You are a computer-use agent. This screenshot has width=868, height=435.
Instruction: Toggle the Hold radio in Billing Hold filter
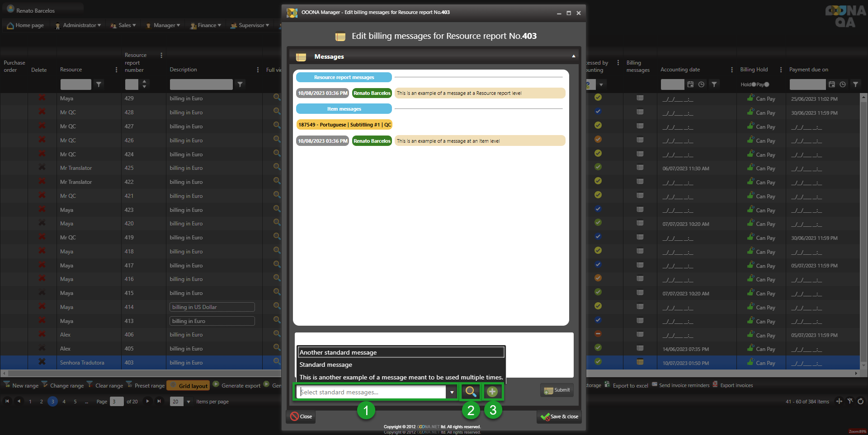(754, 84)
